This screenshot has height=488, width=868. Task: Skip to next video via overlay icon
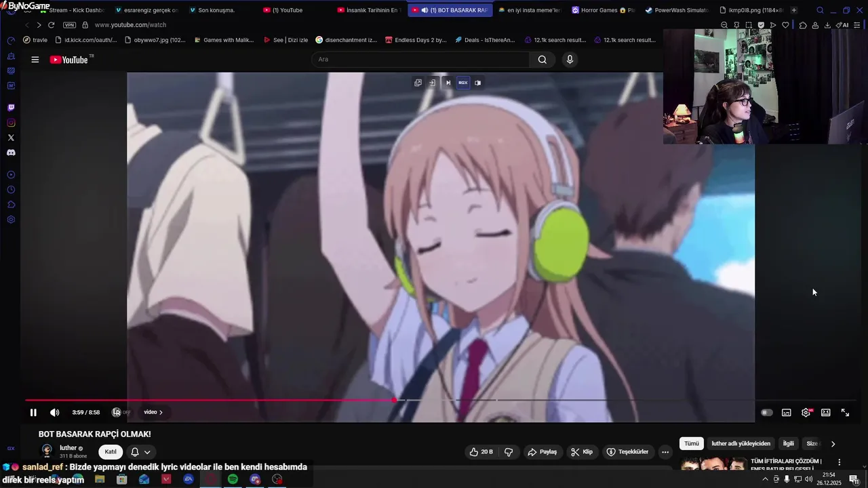448,83
